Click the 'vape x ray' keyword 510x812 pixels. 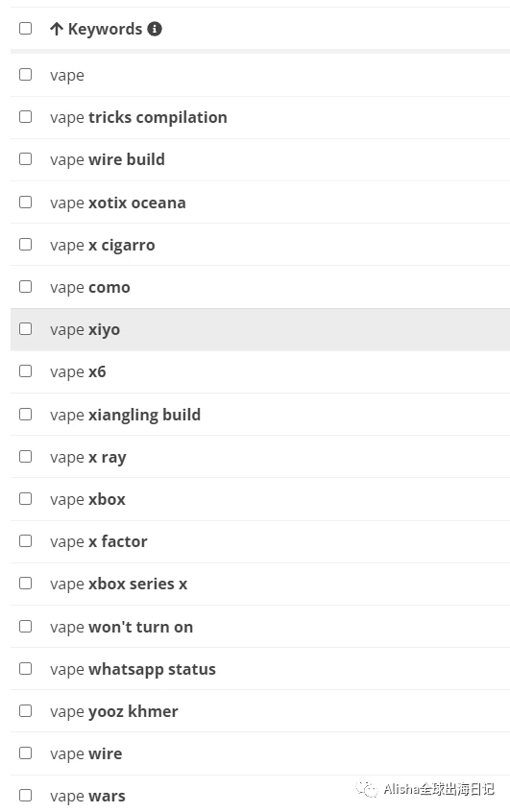pyautogui.click(x=88, y=457)
